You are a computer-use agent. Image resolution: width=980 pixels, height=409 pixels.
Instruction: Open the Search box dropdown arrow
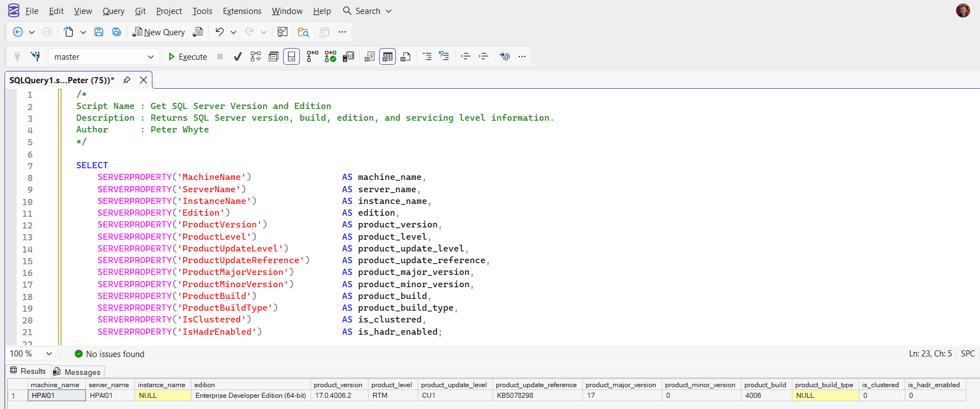389,11
